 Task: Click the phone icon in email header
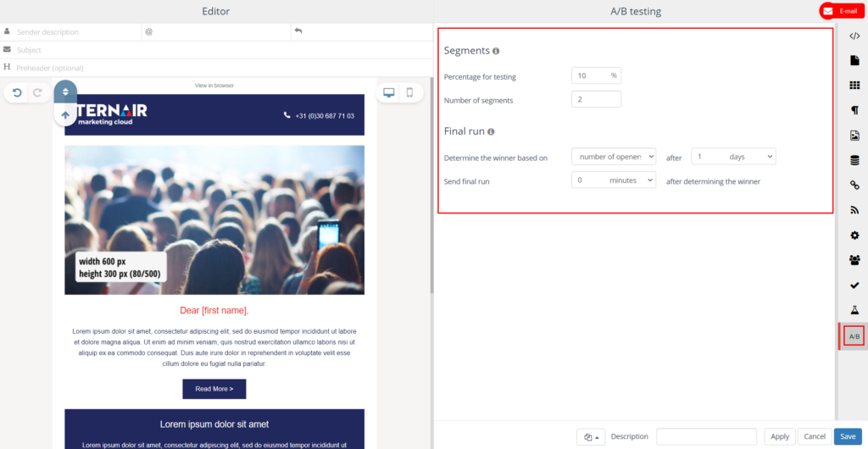coord(287,115)
